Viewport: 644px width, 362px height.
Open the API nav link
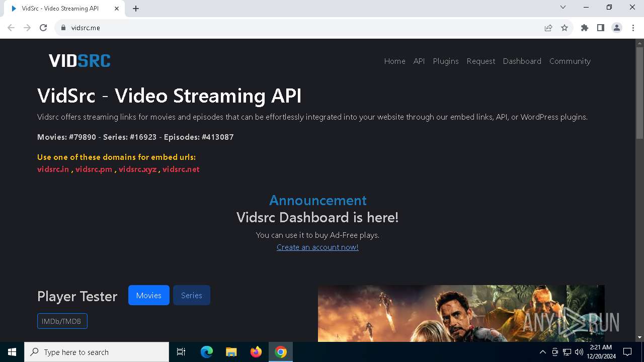tap(419, 61)
